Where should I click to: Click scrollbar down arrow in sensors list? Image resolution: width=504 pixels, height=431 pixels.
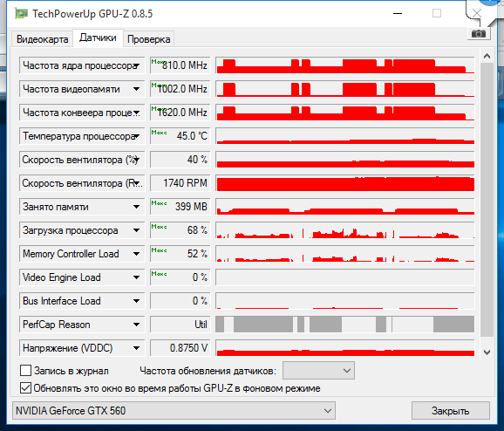pyautogui.click(x=487, y=352)
